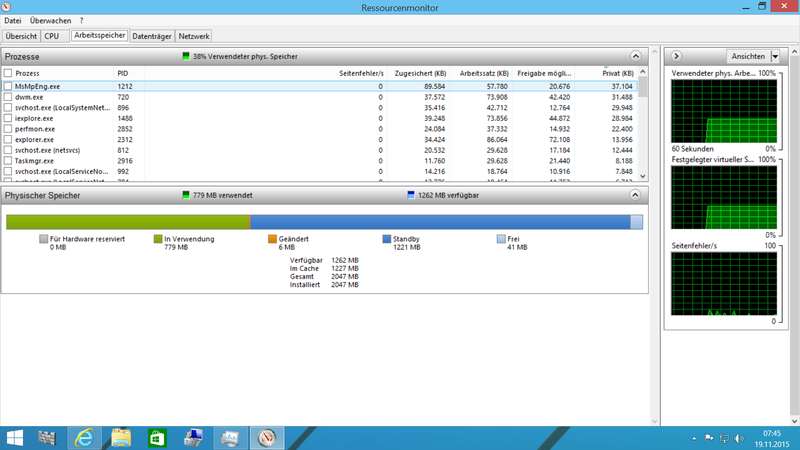Screen dimensions: 800x450
Task: Click the '1262 MB verfügbar' header label
Action: point(448,195)
